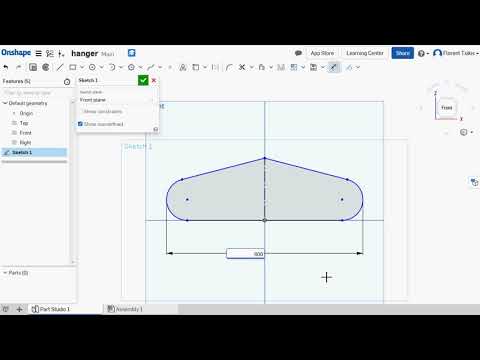Click the 800 dimension value field

pyautogui.click(x=245, y=254)
